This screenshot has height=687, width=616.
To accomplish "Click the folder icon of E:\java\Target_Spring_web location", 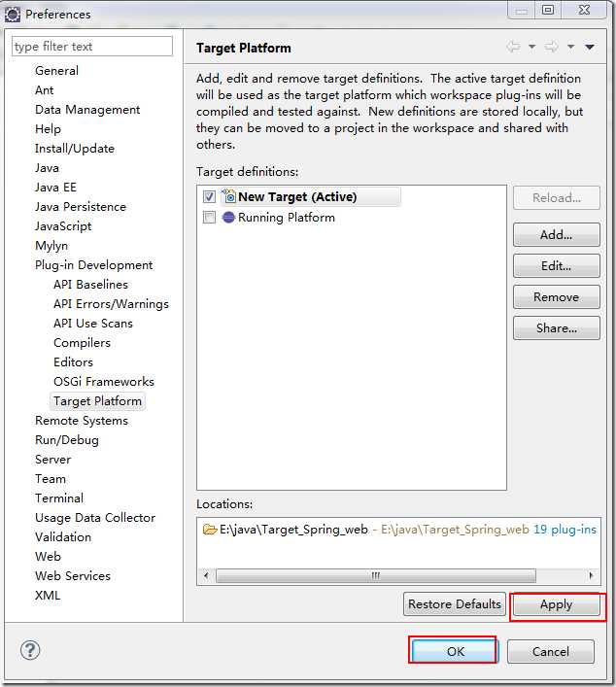I will [x=210, y=530].
